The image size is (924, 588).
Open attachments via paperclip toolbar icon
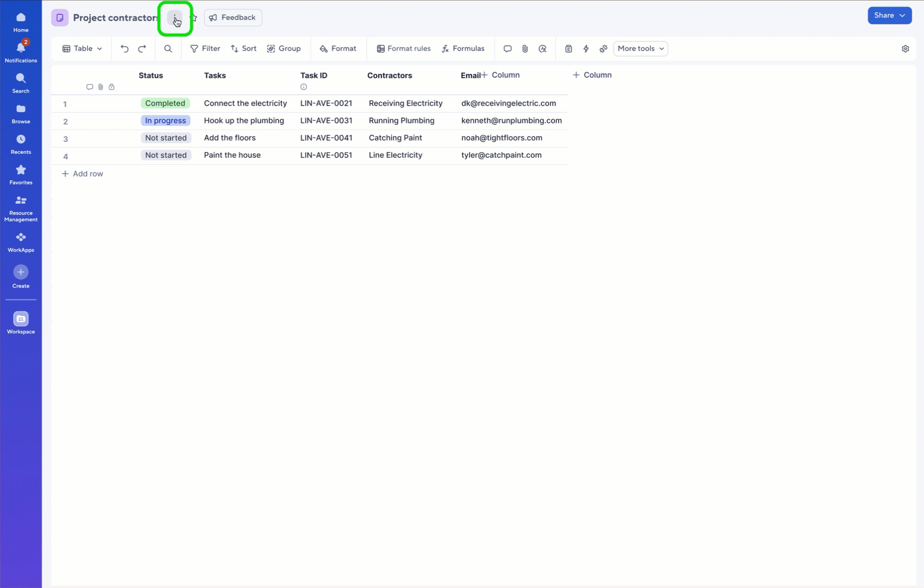click(525, 49)
